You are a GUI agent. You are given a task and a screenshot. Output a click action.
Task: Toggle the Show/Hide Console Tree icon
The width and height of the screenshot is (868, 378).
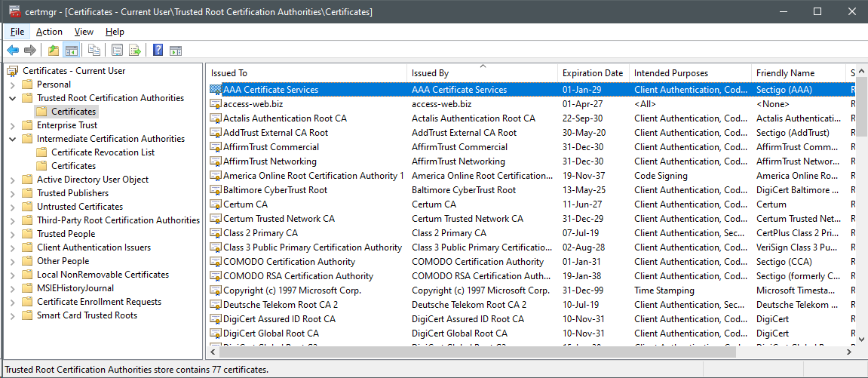coord(72,51)
